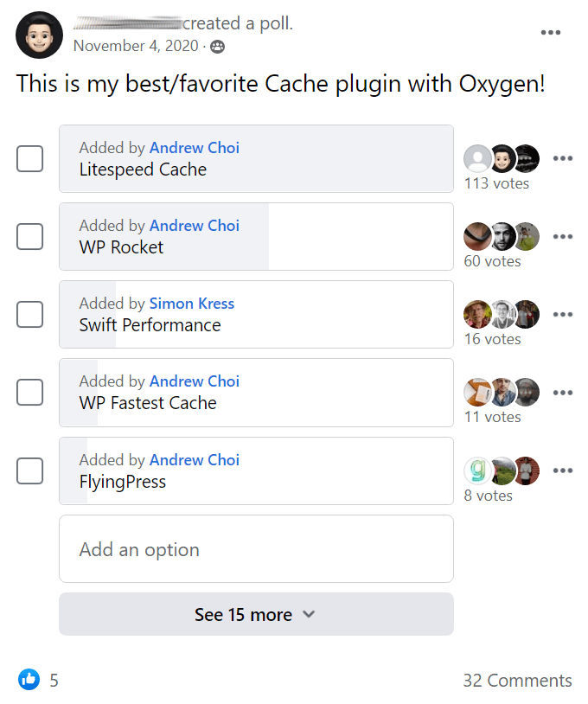Click the Add an option field
The height and width of the screenshot is (704, 588).
coord(256,548)
